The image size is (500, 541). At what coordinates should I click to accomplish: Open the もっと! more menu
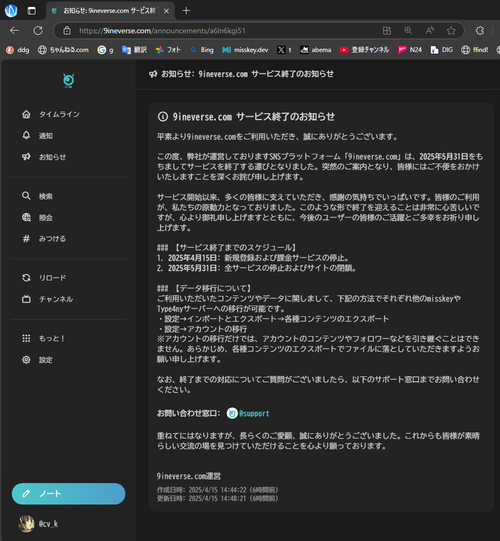43,338
